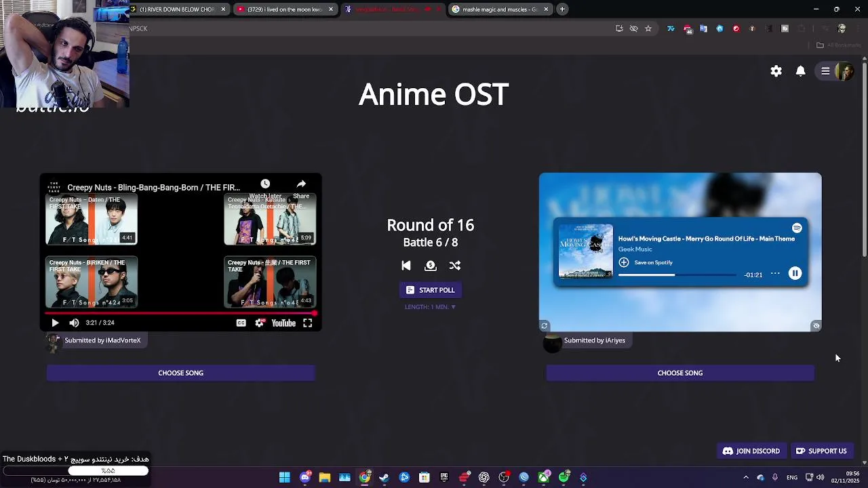The height and width of the screenshot is (488, 868).
Task: Close the mashle magic and muscles tab
Action: tap(545, 9)
